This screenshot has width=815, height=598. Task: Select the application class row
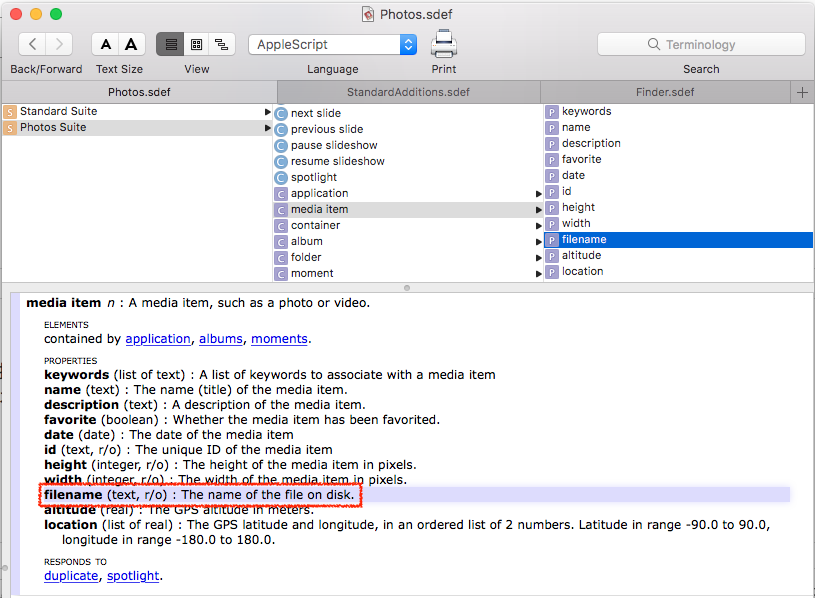(408, 194)
